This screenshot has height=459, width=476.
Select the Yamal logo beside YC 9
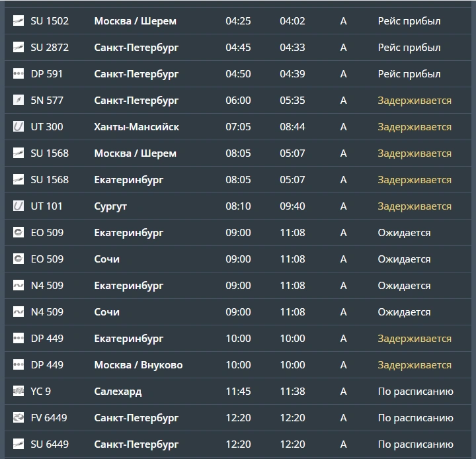[x=19, y=391]
